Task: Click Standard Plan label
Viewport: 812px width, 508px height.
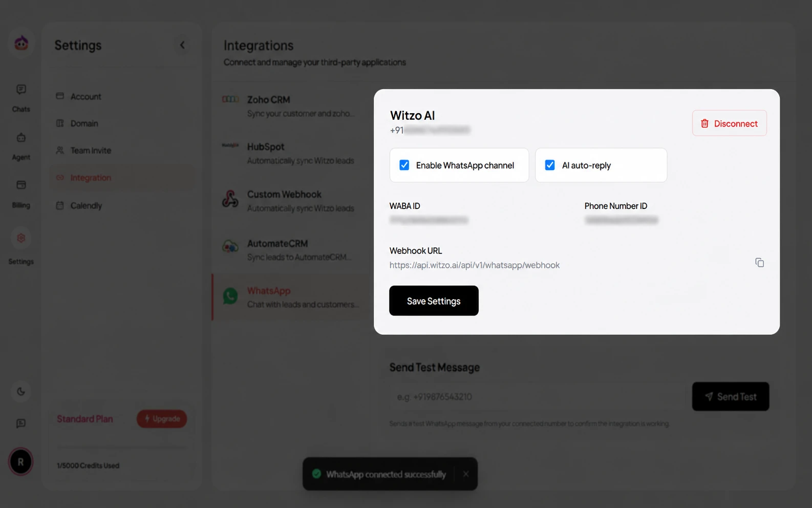Action: pos(85,419)
